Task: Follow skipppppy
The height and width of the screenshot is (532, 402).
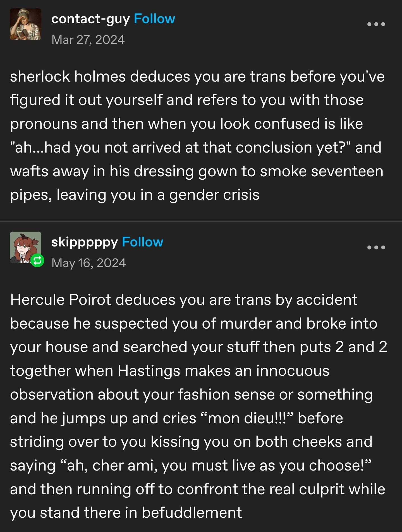Action: [143, 242]
